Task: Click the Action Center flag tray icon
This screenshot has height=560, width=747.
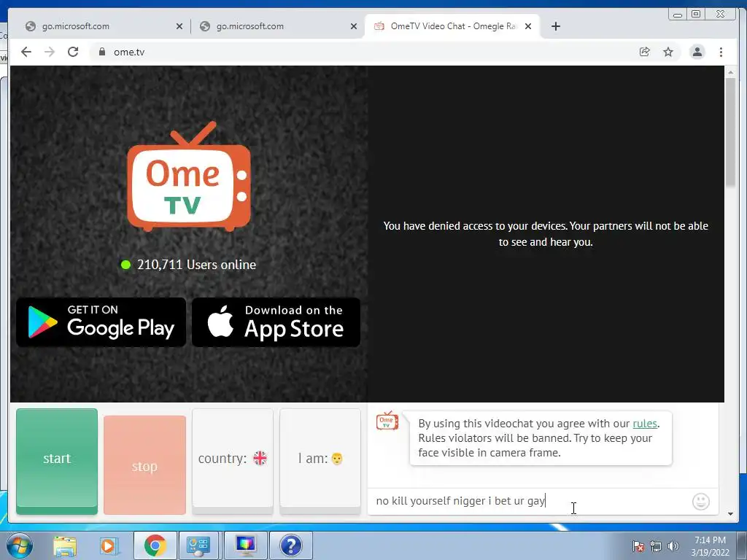Action: (638, 546)
